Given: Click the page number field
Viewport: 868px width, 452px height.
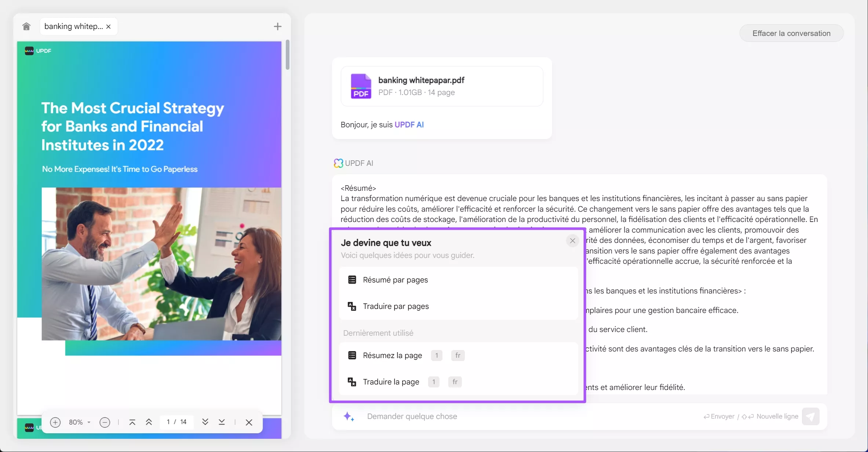Looking at the screenshot, I should click(x=169, y=422).
